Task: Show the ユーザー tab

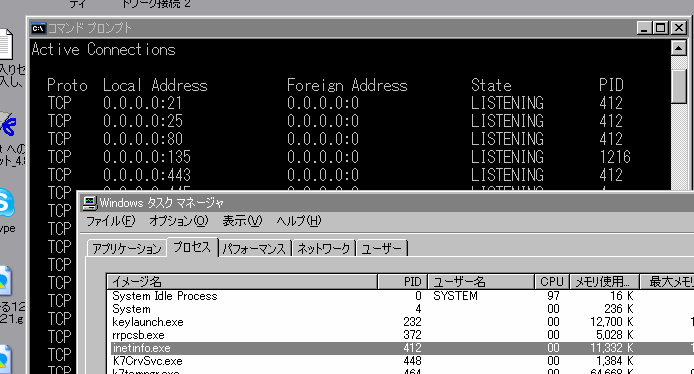Action: [x=382, y=249]
